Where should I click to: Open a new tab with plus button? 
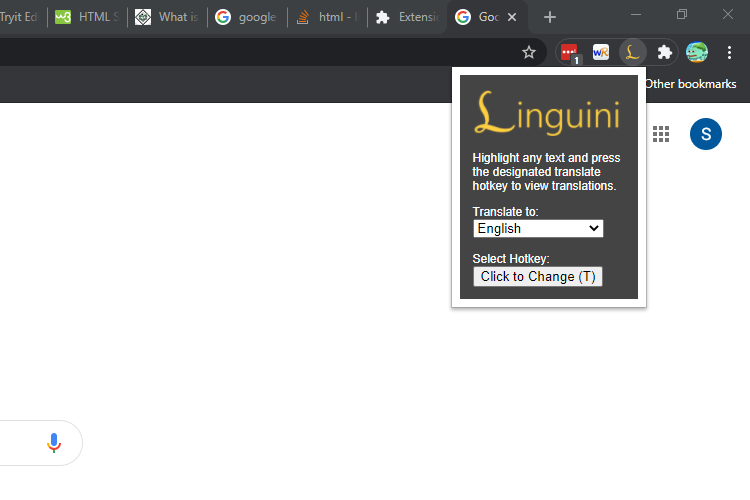click(550, 17)
